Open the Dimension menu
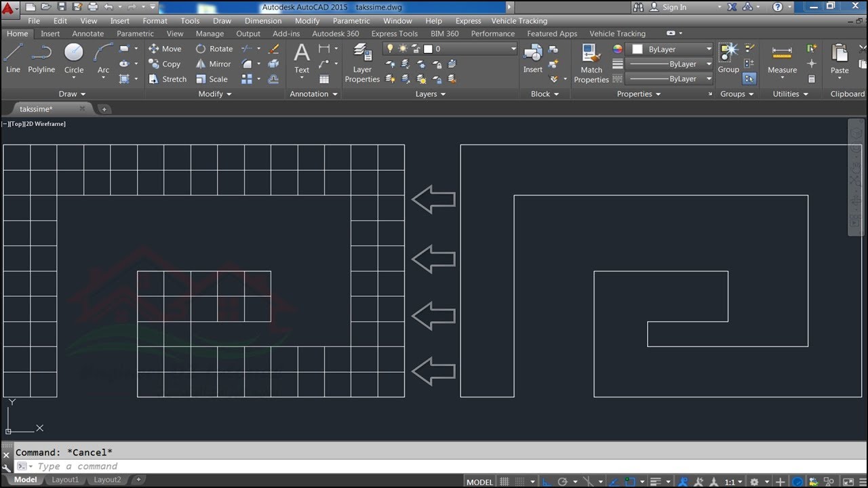Viewport: 868px width, 488px height. [263, 21]
